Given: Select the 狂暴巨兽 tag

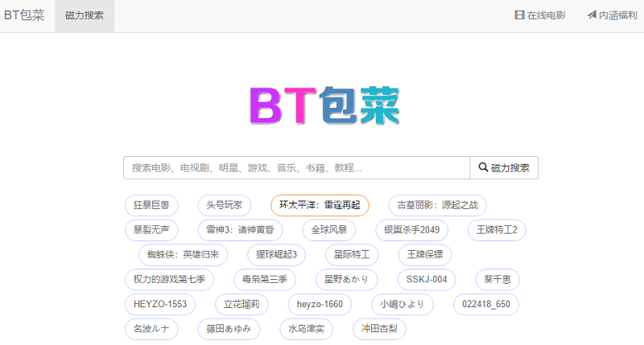Looking at the screenshot, I should pos(151,205).
